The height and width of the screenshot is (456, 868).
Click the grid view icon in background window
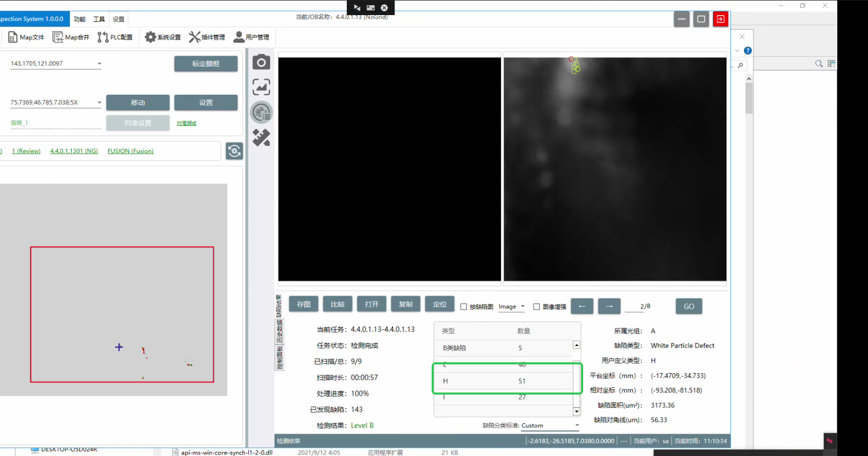[x=831, y=64]
